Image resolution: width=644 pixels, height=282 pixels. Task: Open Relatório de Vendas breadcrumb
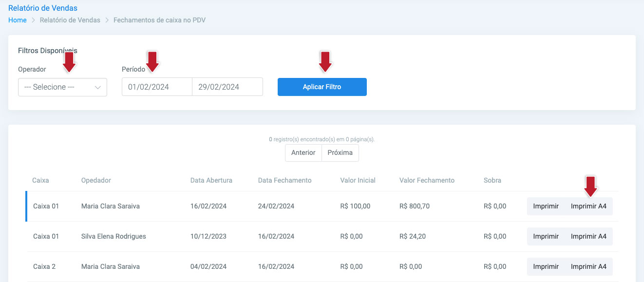[x=70, y=20]
